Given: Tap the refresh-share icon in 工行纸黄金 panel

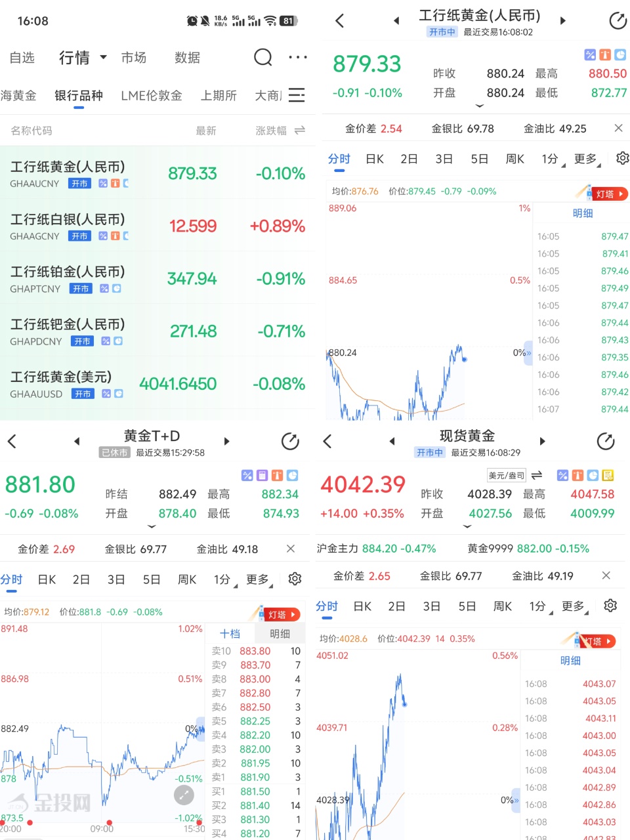Looking at the screenshot, I should (618, 20).
